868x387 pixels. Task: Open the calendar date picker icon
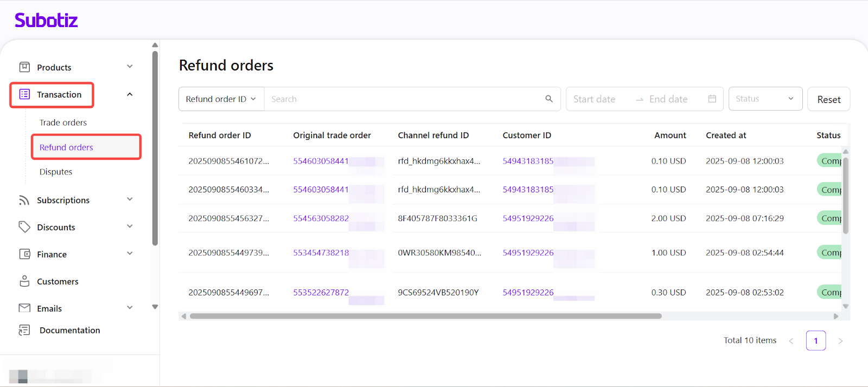tap(712, 99)
